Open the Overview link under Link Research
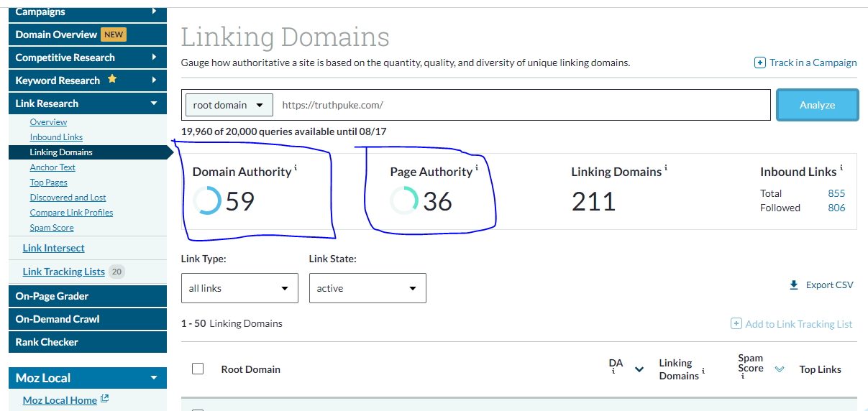 (48, 122)
